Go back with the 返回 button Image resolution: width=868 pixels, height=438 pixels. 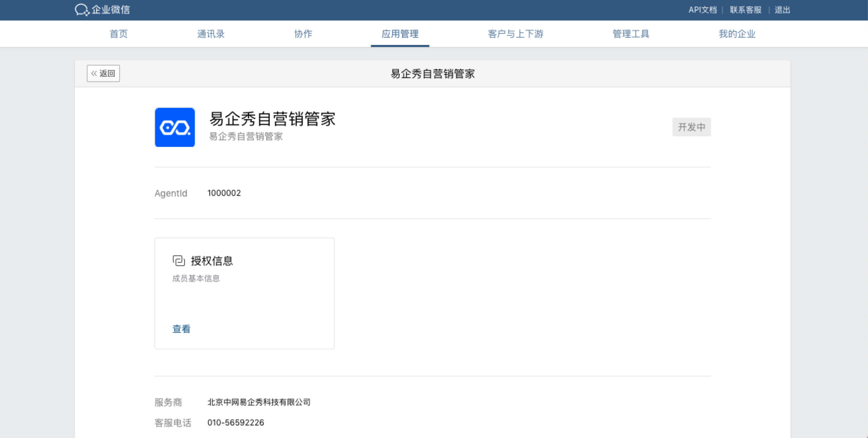coord(103,74)
